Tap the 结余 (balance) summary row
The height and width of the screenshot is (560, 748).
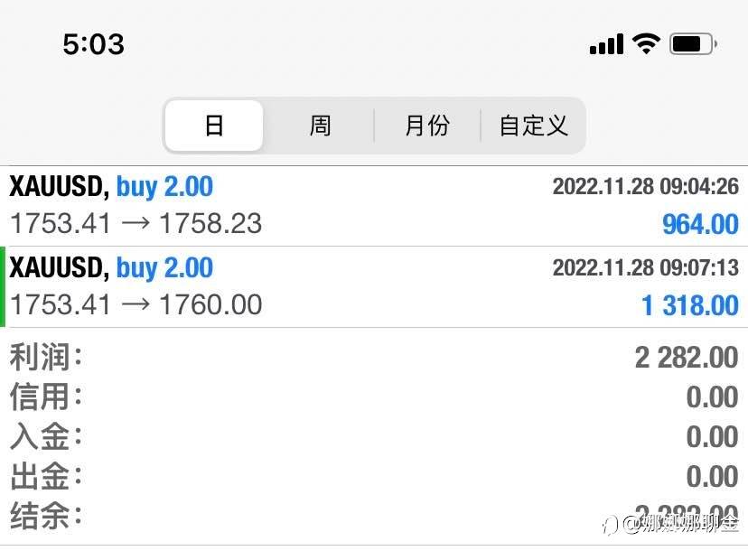[374, 517]
